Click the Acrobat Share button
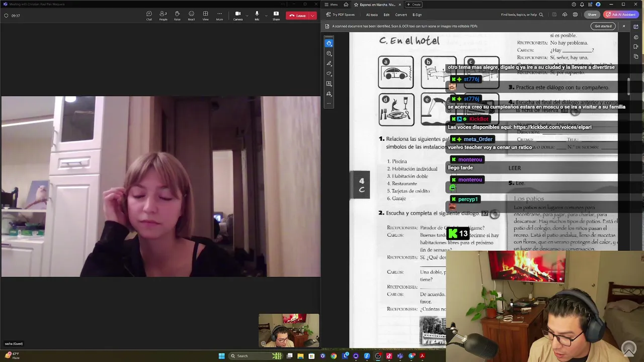This screenshot has width=644, height=362. click(592, 15)
